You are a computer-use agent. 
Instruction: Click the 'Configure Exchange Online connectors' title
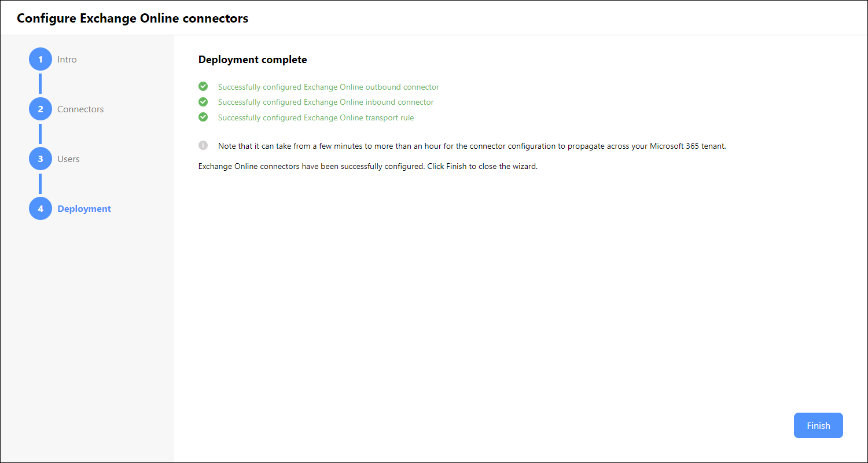click(x=133, y=18)
